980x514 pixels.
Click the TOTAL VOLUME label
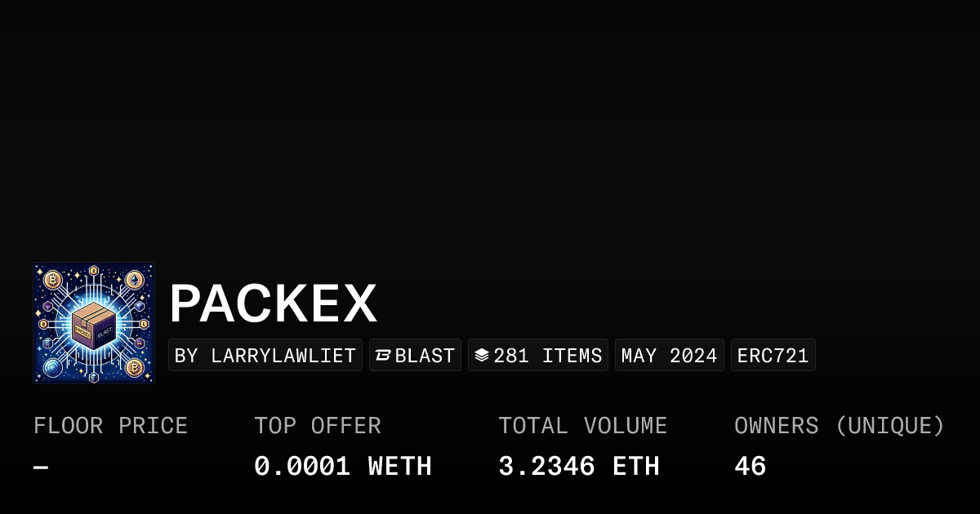click(x=582, y=426)
